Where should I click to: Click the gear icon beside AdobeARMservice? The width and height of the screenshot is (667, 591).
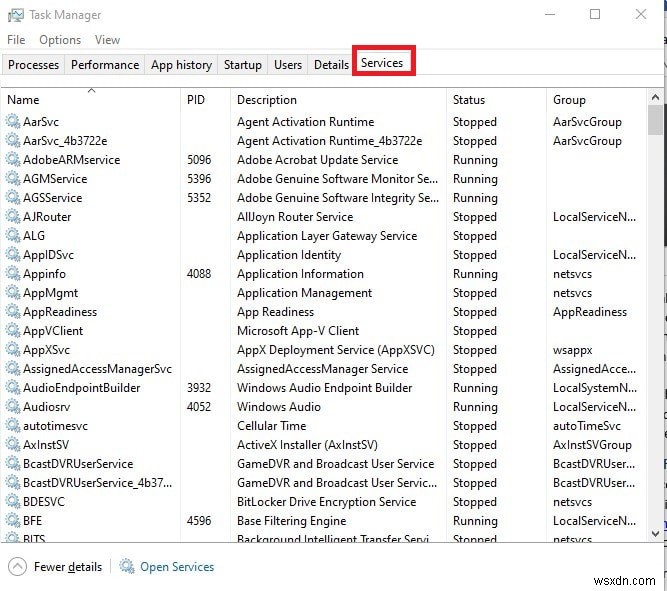tap(13, 160)
